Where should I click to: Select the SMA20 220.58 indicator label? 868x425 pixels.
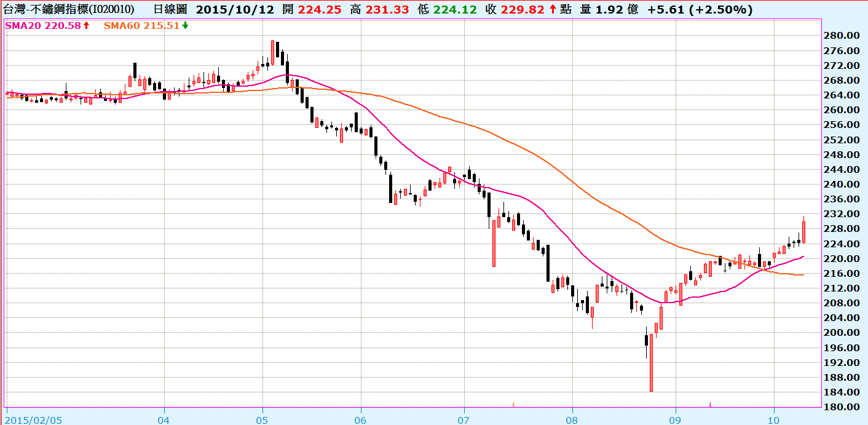coord(44,26)
